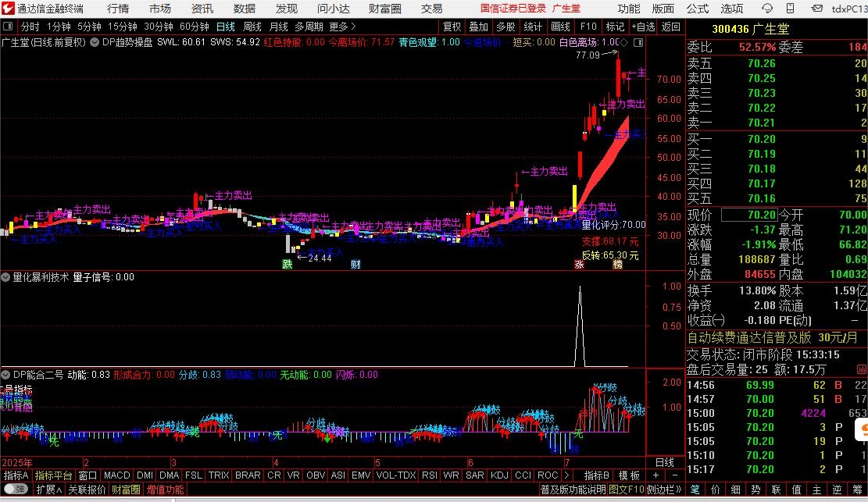Viewport: 868px width, 502px height.
Task: Open the 行情 menu
Action: point(118,9)
